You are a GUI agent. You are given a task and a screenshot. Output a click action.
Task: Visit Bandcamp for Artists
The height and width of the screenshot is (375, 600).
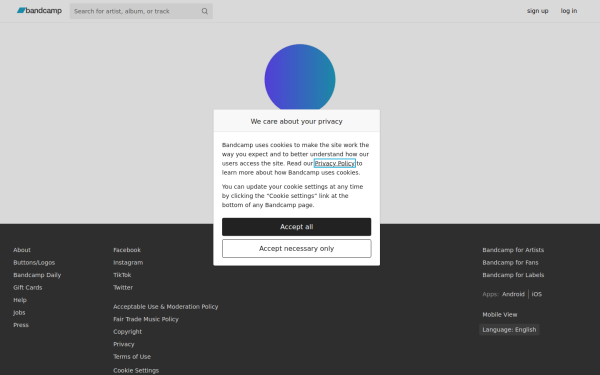(513, 250)
